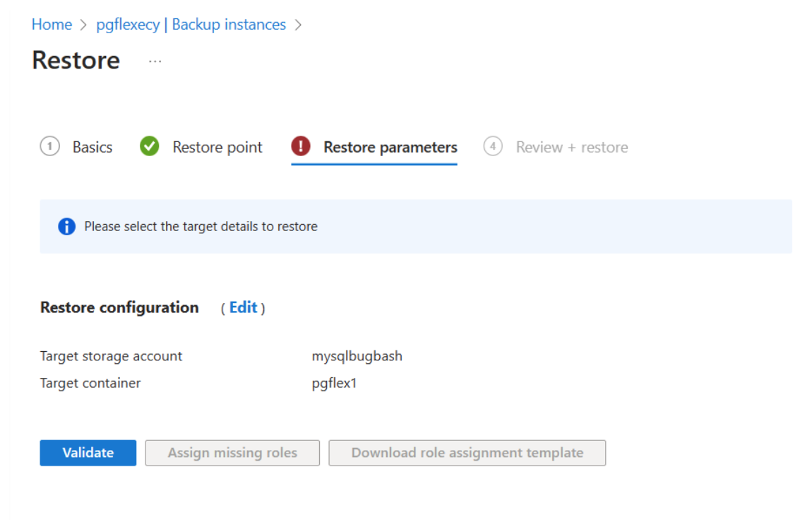Click the pgflex1 target container value
The height and width of the screenshot is (520, 812).
(x=334, y=383)
